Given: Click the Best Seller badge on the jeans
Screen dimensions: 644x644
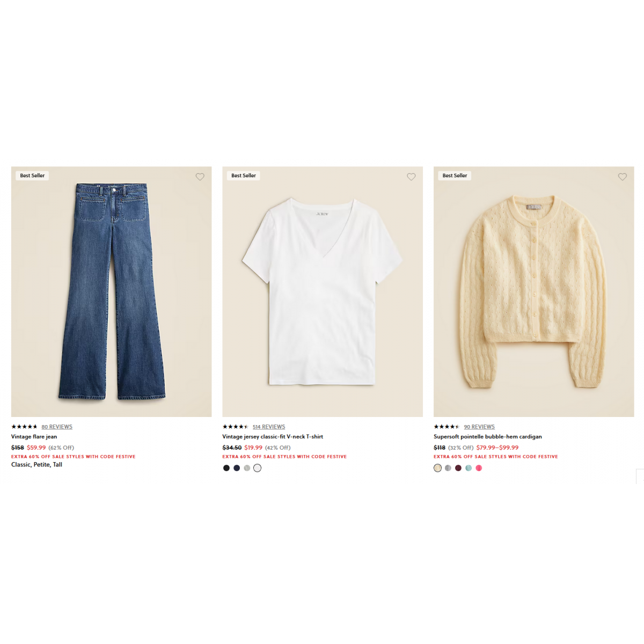Looking at the screenshot, I should pyautogui.click(x=32, y=175).
